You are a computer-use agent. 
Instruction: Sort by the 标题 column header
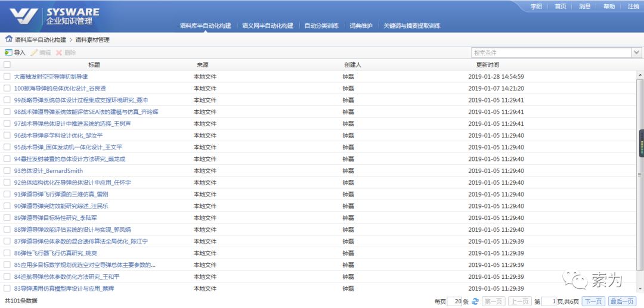point(94,65)
